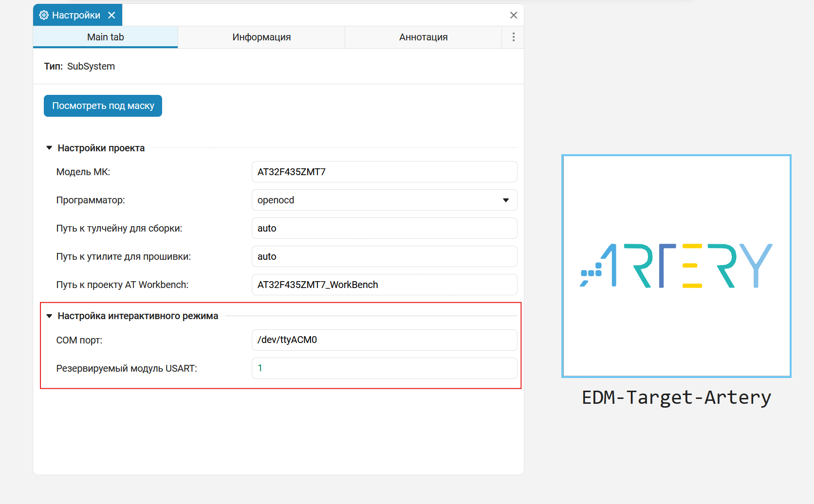Image resolution: width=814 pixels, height=504 pixels.
Task: Close the settings panel with the X icon
Action: click(514, 15)
